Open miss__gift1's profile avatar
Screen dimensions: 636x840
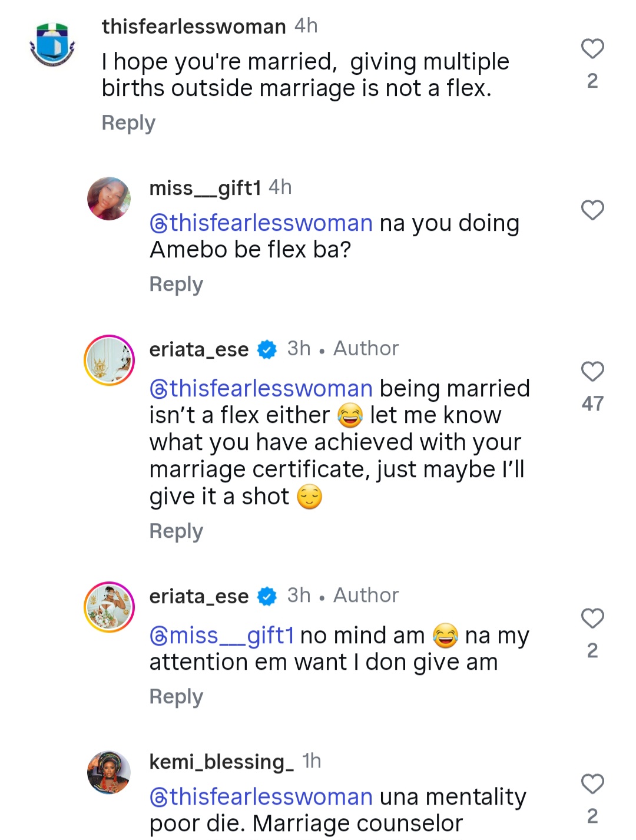coord(109,199)
